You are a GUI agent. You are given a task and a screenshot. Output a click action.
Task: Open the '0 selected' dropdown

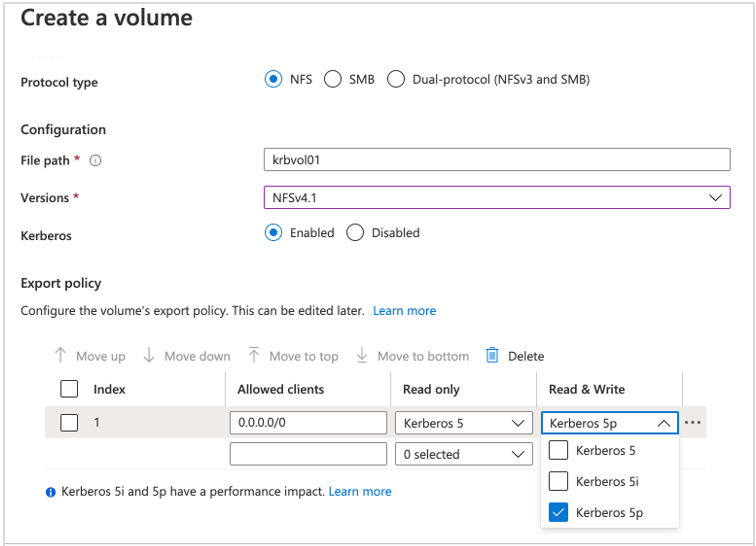click(x=464, y=454)
